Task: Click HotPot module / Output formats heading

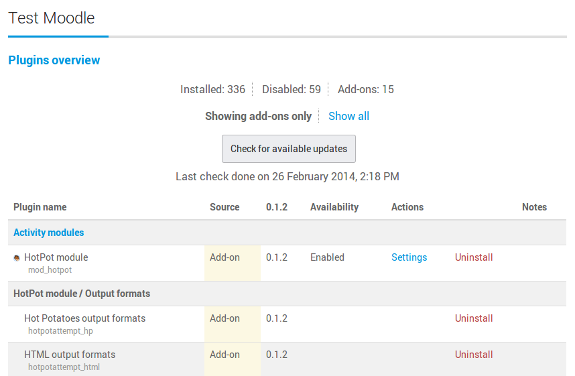Action: point(82,294)
